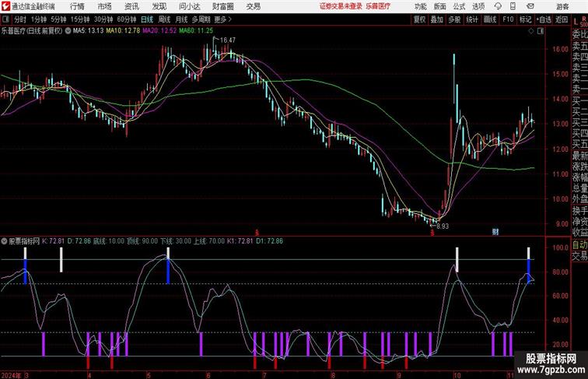Switch to the 周线 weekly tab
Screen dimensions: 588x379
164,19
